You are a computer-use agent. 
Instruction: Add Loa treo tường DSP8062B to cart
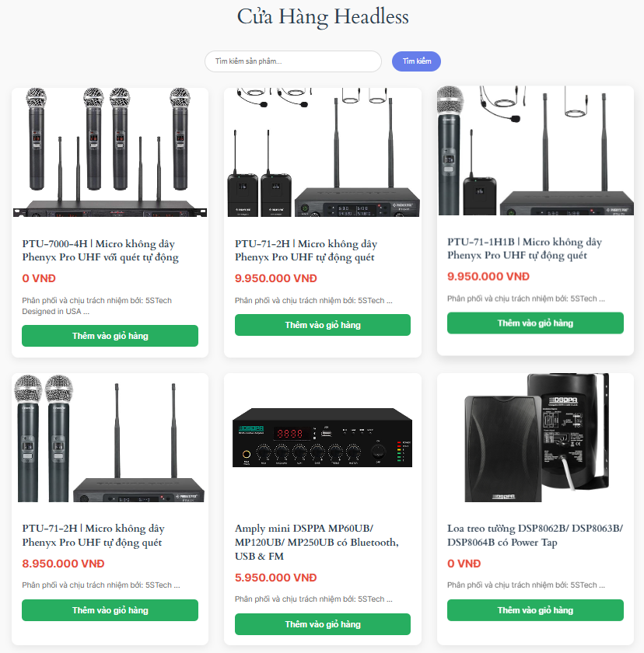(535, 610)
